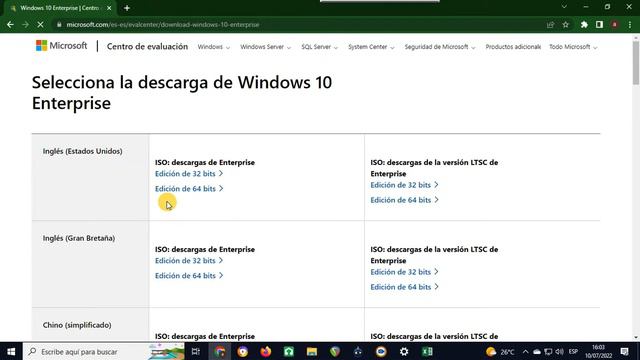Click the browser back arrow
The image size is (640, 360).
click(x=10, y=25)
